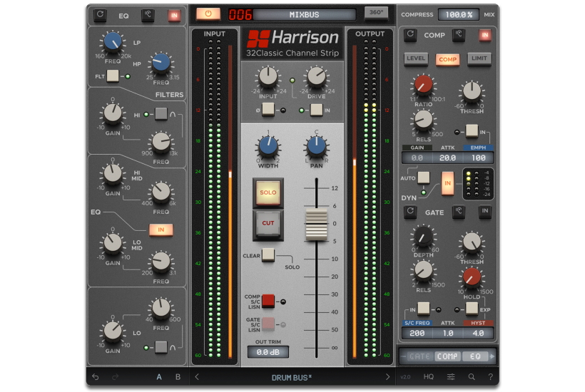Image resolution: width=585 pixels, height=392 pixels.
Task: Select GATE in the processing order bar
Action: [419, 356]
